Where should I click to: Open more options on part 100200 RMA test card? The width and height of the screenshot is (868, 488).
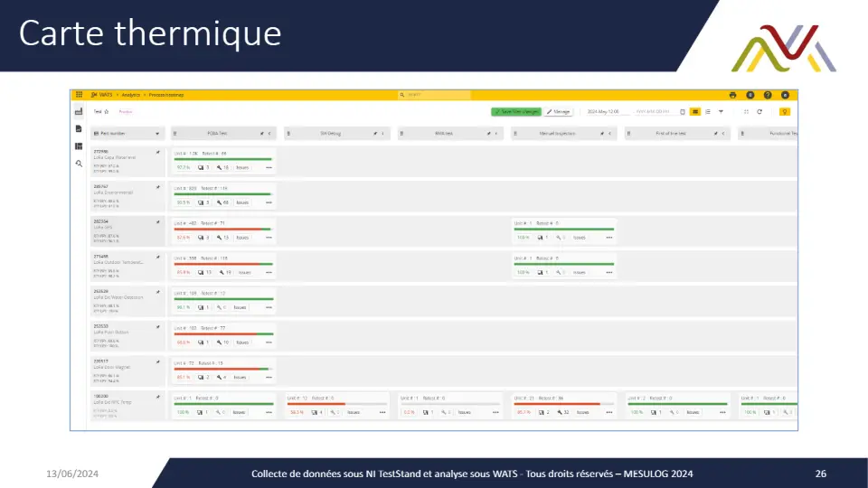[x=496, y=412]
